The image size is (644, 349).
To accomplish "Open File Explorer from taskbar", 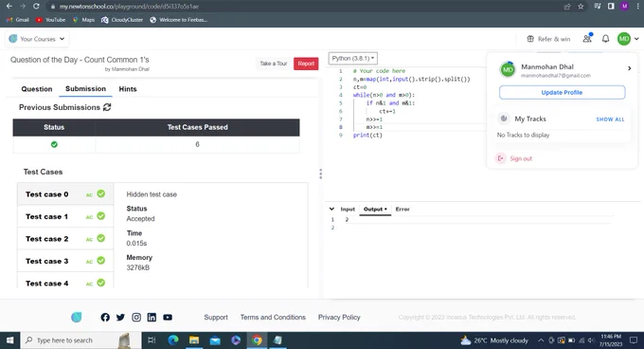I will pos(194,340).
